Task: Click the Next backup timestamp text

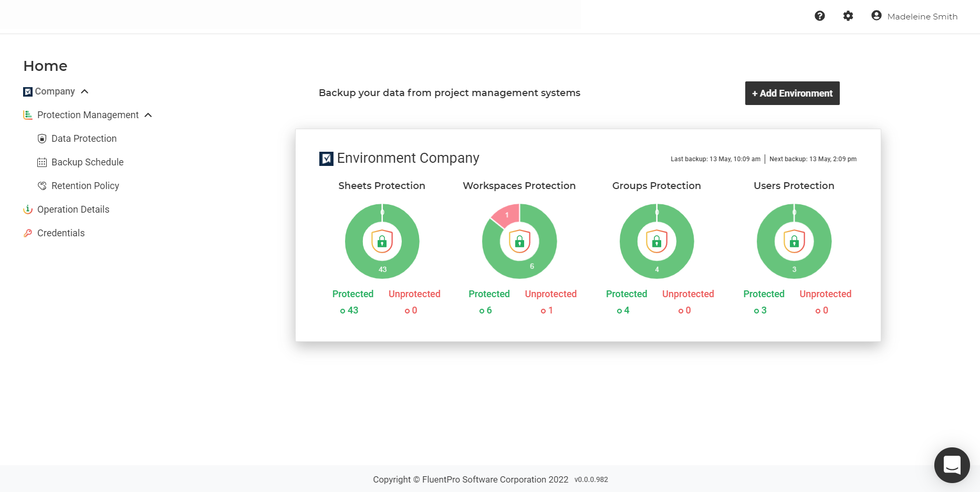Action: (x=813, y=159)
